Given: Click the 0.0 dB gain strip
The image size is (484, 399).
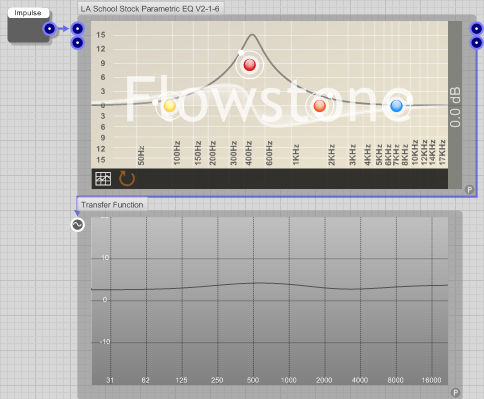Looking at the screenshot, I should click(x=455, y=105).
